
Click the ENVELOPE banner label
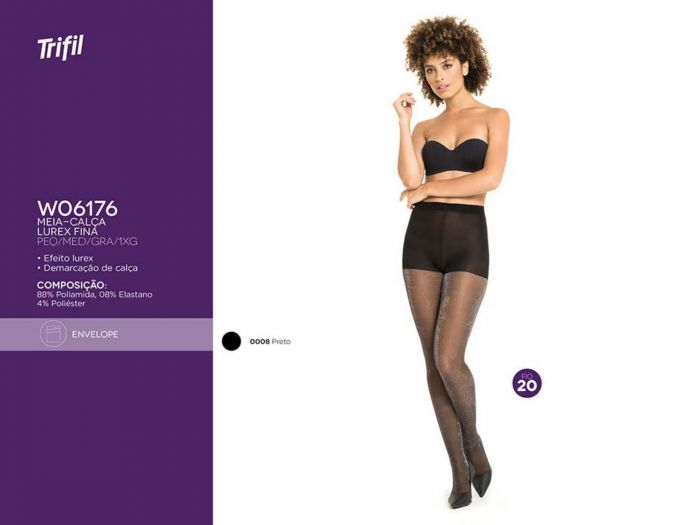(x=95, y=334)
